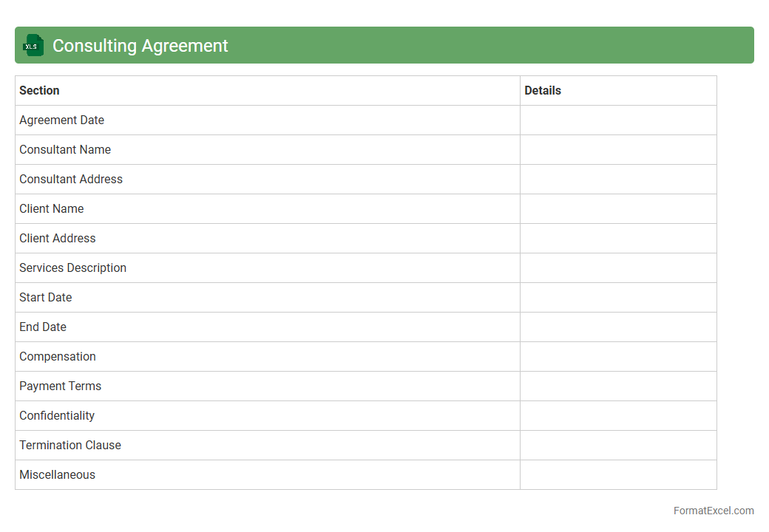
Task: Select the Details column header
Action: (543, 90)
